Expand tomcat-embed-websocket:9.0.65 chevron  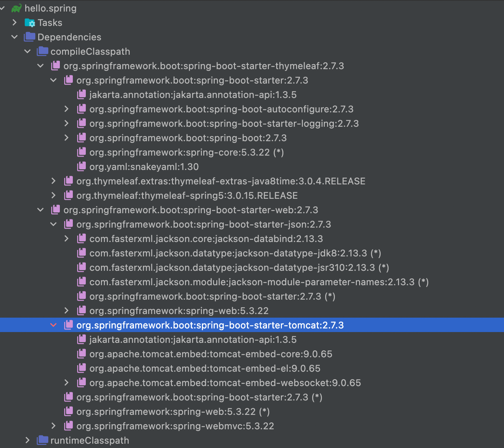(66, 382)
